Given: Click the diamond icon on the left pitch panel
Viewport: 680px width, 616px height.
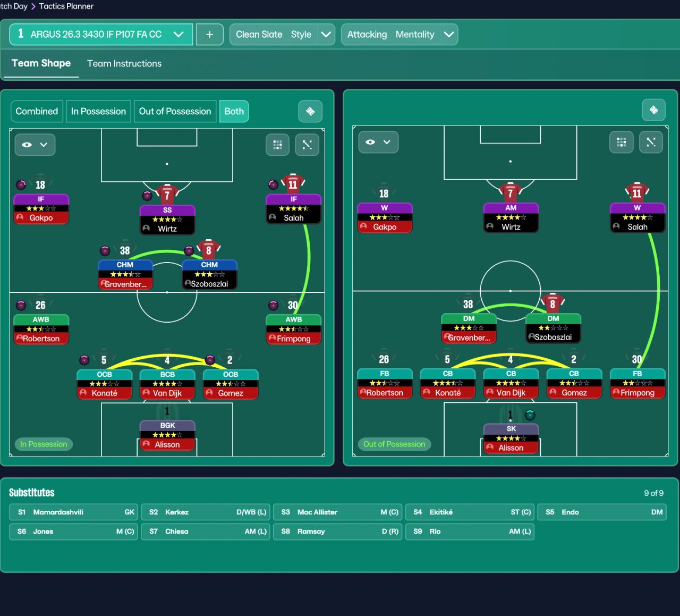Looking at the screenshot, I should click(x=310, y=111).
